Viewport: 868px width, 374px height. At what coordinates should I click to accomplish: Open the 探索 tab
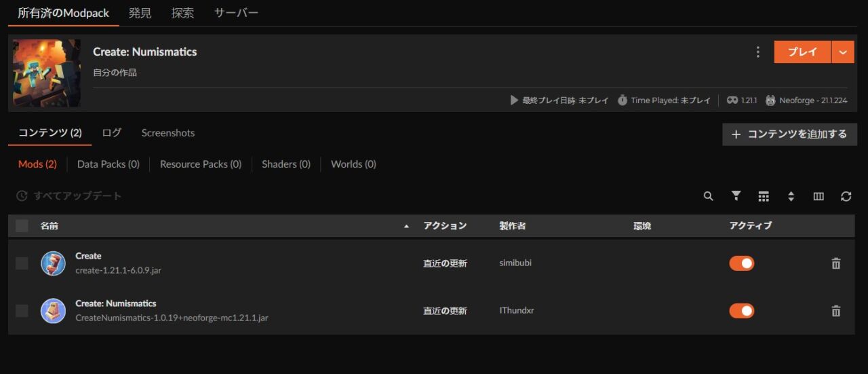(182, 13)
